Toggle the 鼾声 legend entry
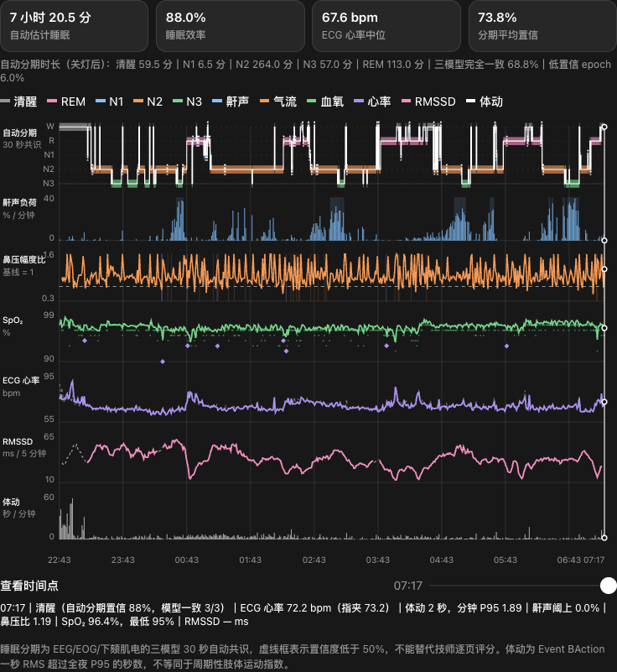The image size is (617, 672). [x=231, y=102]
